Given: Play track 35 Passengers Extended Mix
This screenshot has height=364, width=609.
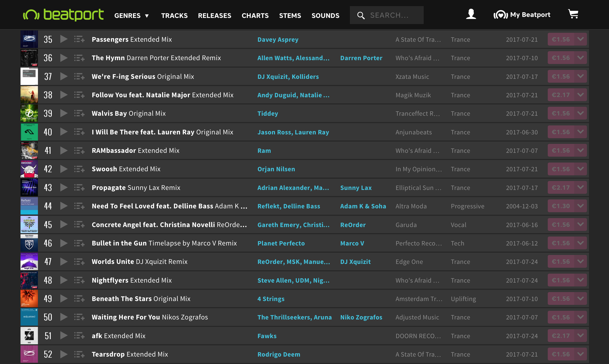Looking at the screenshot, I should tap(64, 39).
